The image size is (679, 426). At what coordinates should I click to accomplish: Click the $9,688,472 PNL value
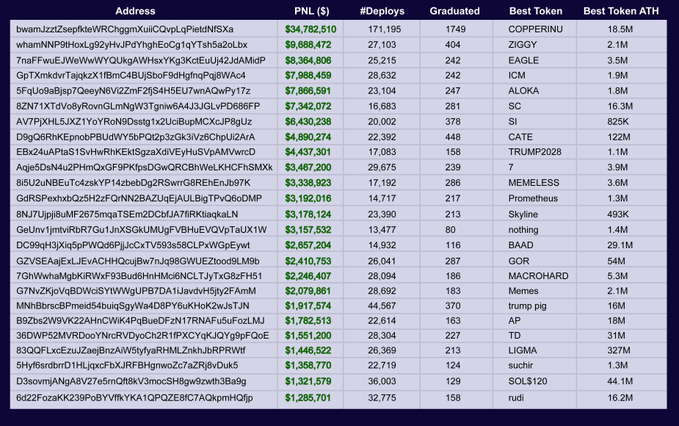pyautogui.click(x=308, y=45)
